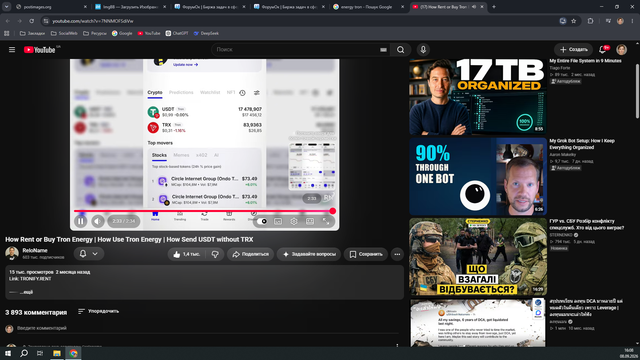Image resolution: width=640 pixels, height=360 pixels.
Task: Go back to the previous page
Action: pyautogui.click(x=8, y=21)
